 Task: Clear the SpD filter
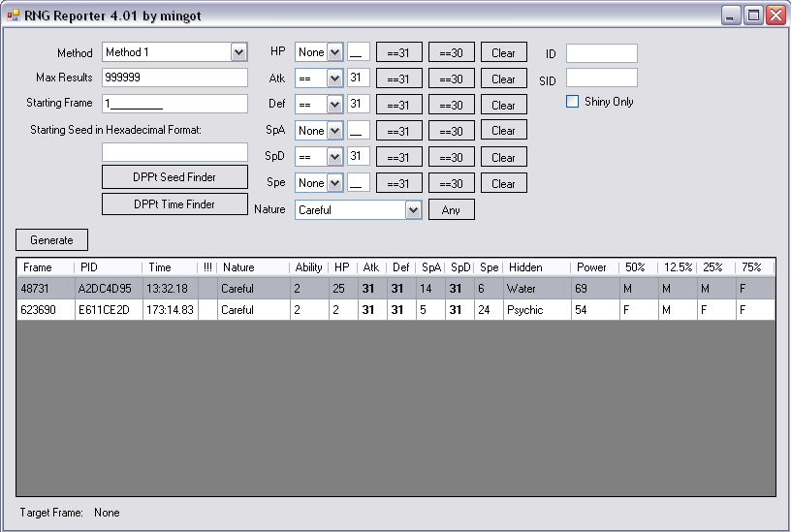[504, 157]
